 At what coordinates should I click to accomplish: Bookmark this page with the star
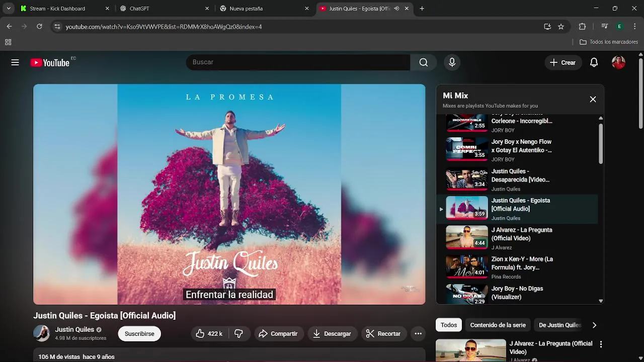click(x=561, y=27)
